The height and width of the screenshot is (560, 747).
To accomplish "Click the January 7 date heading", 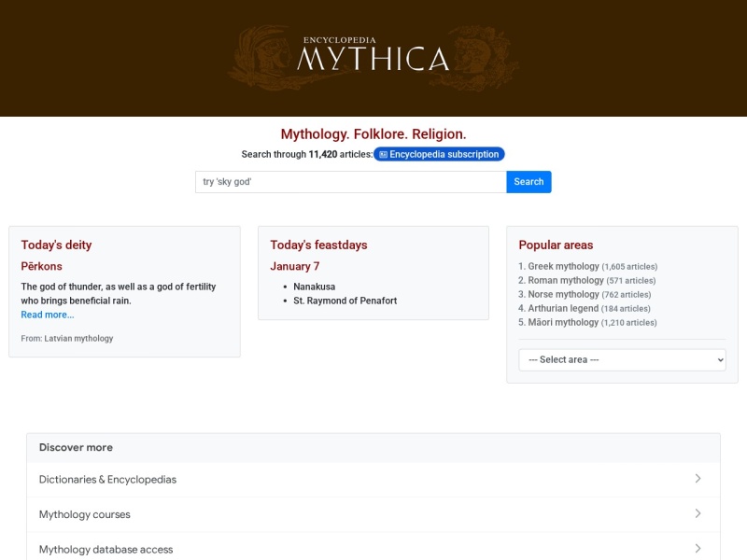I will (x=295, y=266).
